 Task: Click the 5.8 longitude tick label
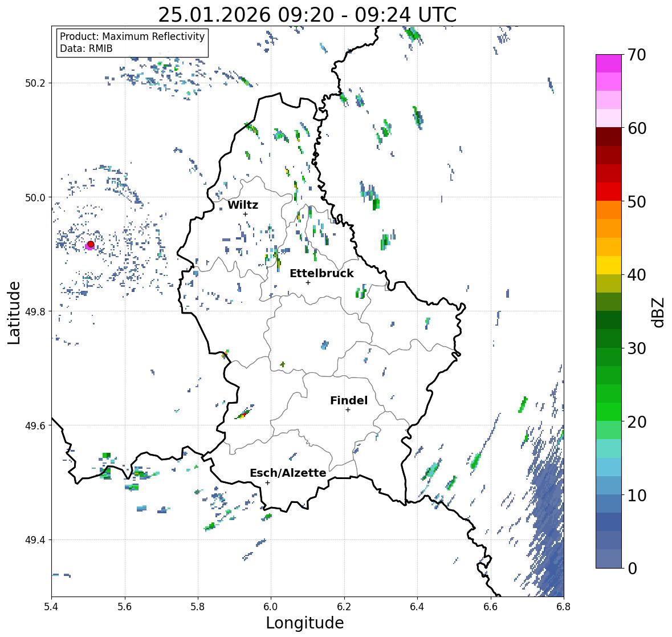(198, 607)
